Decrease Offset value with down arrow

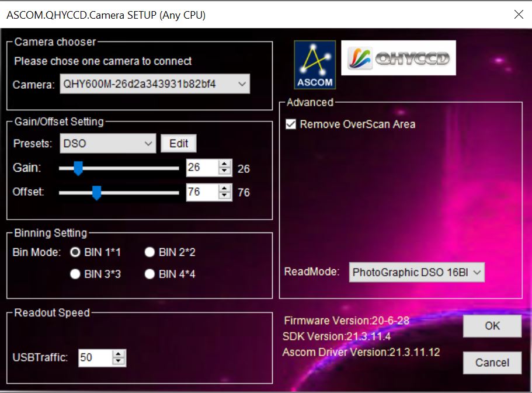[x=225, y=195]
